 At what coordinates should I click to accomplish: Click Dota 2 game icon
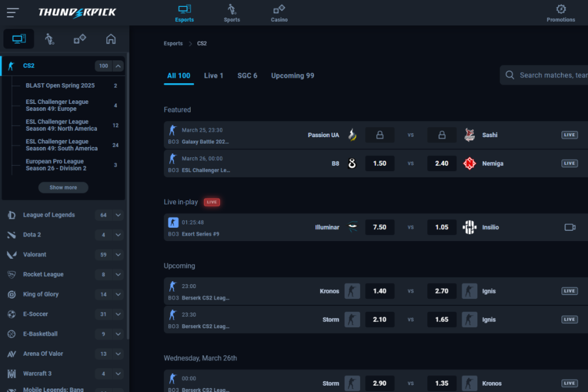[11, 235]
